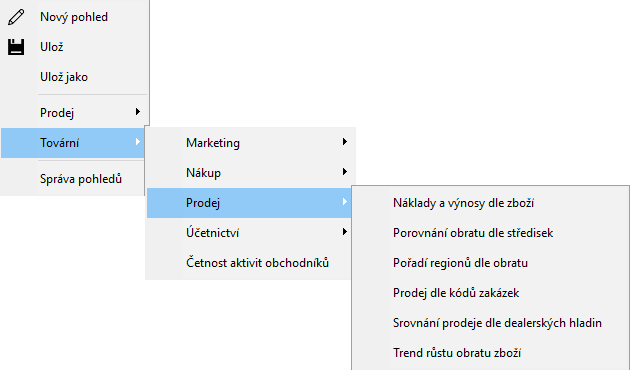The height and width of the screenshot is (370, 630).
Task: Click arrow beside highlighted Prodej submenu
Action: coord(345,202)
